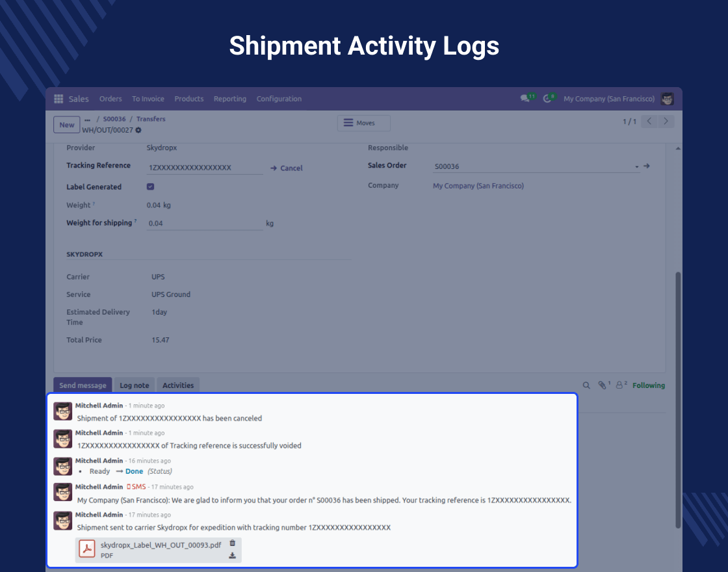Cancel the shipment via Cancel link

point(287,168)
